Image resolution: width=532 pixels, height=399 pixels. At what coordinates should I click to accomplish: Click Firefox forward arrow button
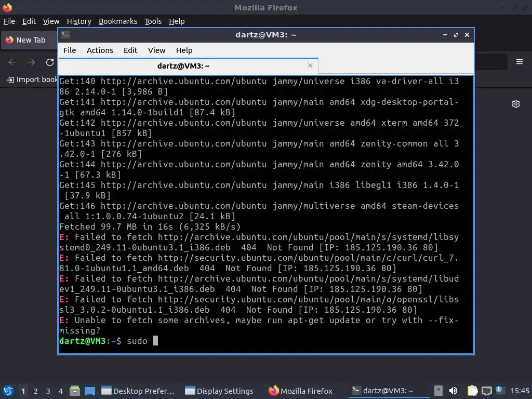[x=31, y=62]
